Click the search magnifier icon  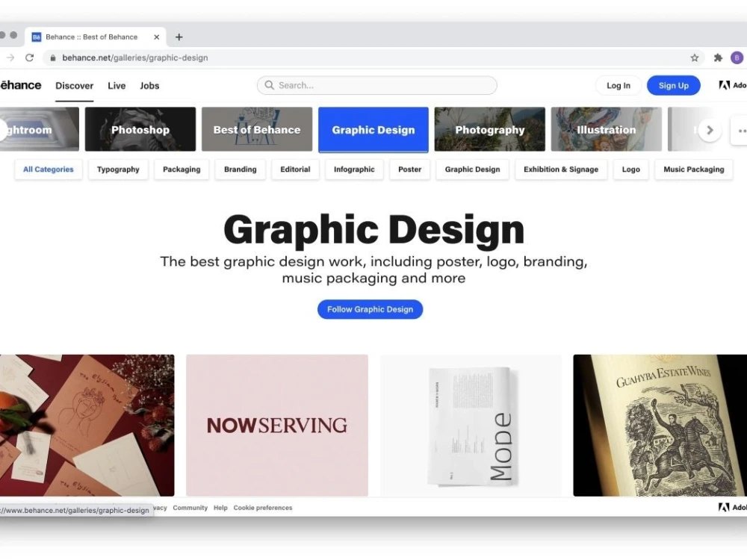[x=269, y=85]
